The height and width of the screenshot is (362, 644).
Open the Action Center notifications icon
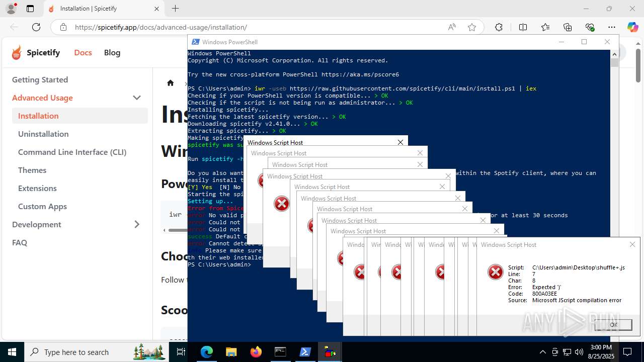tap(627, 352)
